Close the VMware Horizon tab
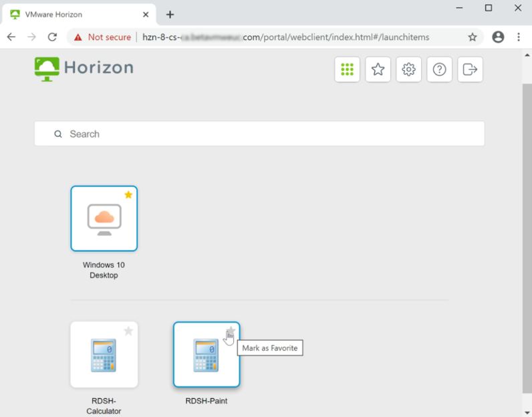Screen dimensions: 532x417 click(146, 15)
